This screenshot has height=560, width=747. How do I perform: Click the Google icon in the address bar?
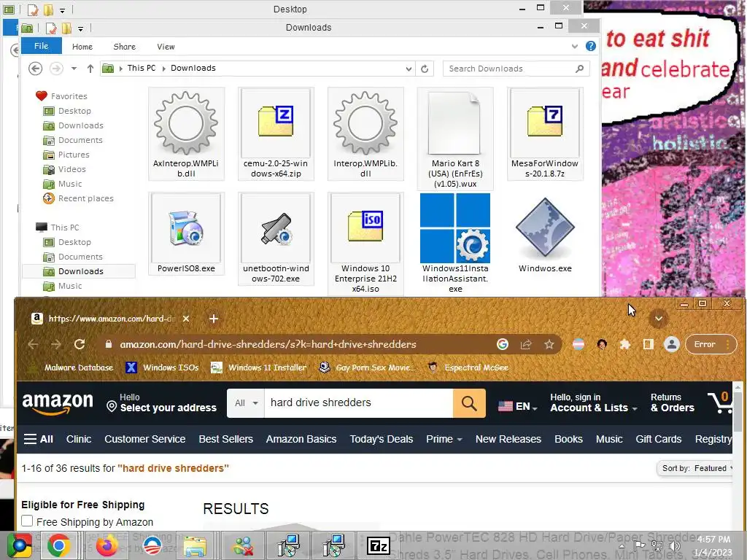(x=502, y=344)
